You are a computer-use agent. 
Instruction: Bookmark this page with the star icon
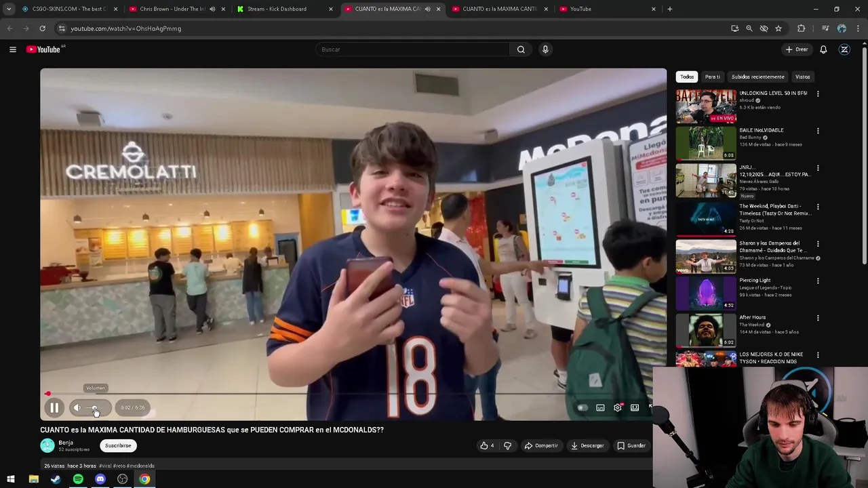778,28
